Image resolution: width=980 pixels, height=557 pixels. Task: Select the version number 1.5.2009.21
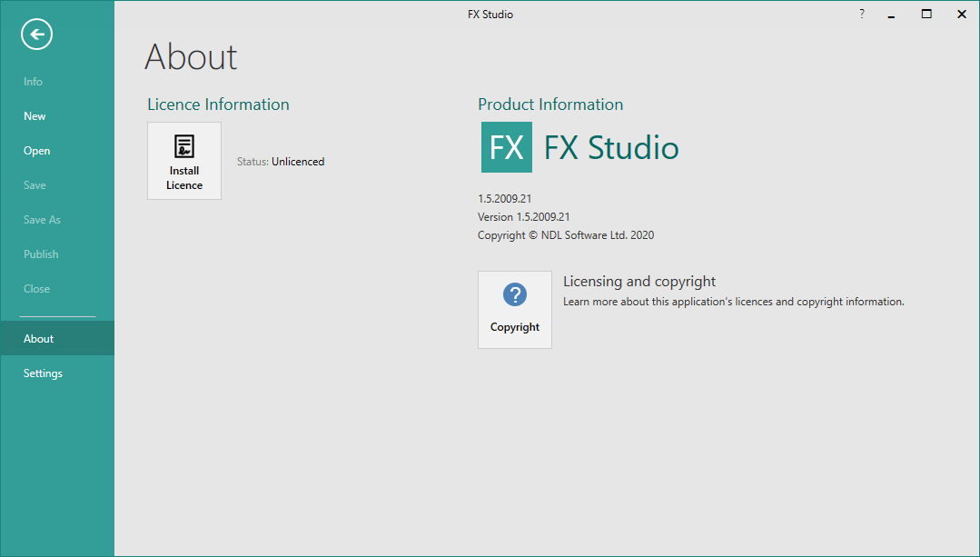click(x=505, y=198)
